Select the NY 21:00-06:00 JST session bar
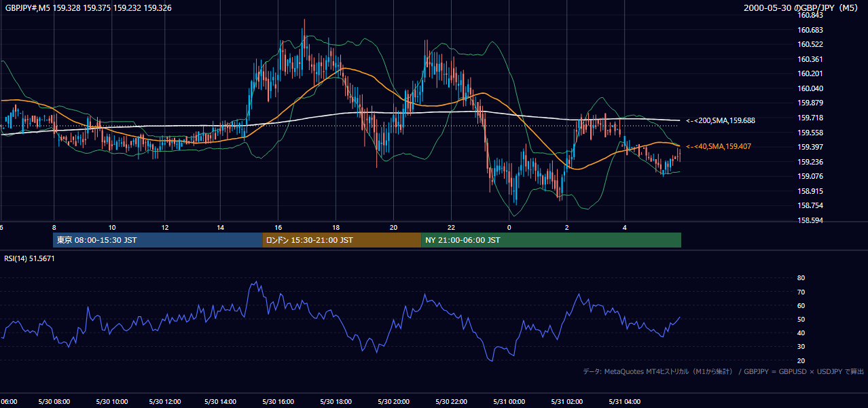Screen dimensions: 868x408 click(551, 240)
